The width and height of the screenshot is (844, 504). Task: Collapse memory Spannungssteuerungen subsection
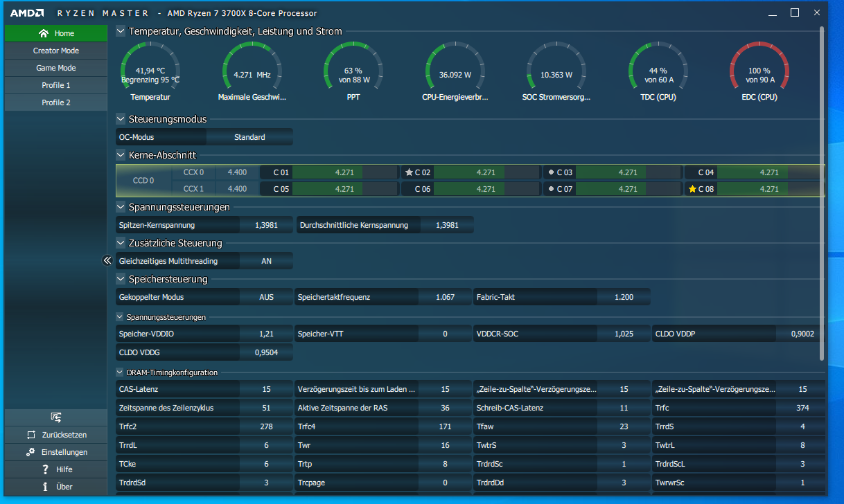click(x=120, y=317)
